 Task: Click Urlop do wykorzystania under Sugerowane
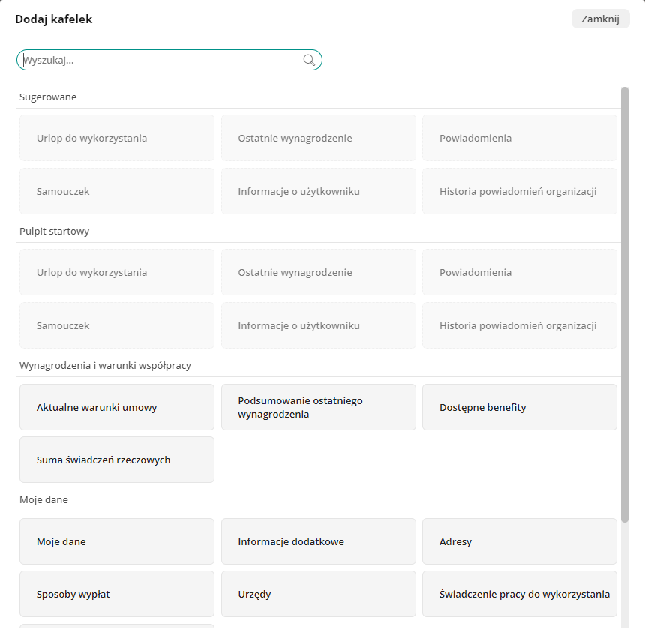coord(117,138)
